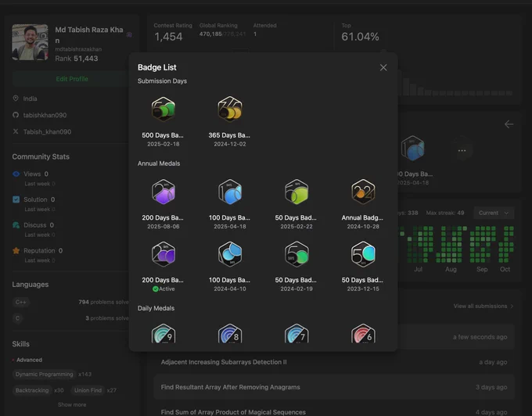This screenshot has width=532, height=416.
Task: Click the Views eye icon
Action: (16, 174)
